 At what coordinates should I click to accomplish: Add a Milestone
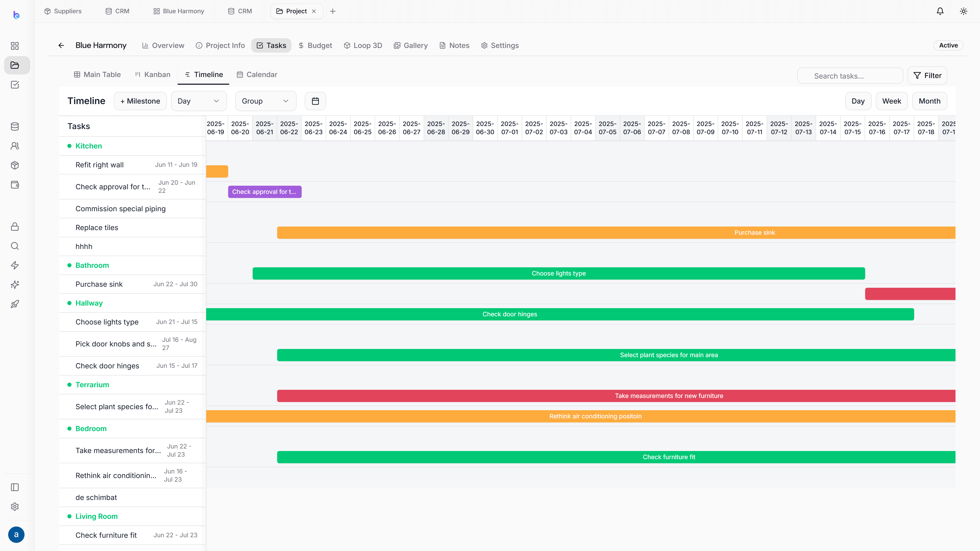140,101
